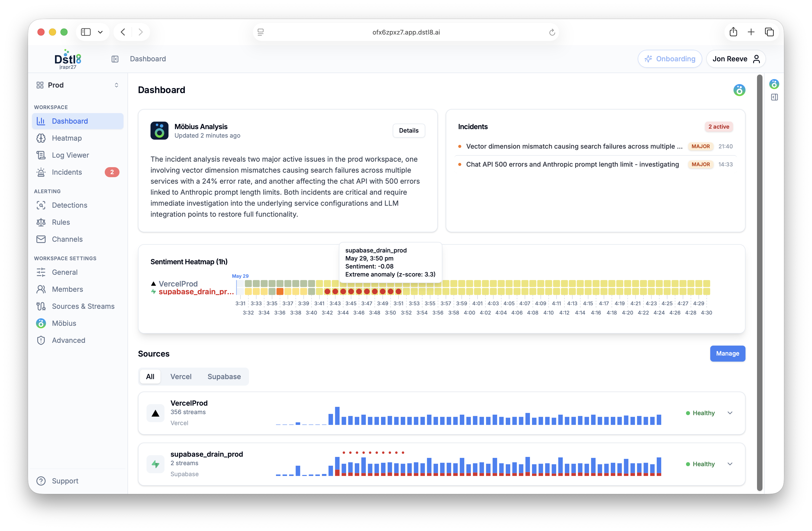The image size is (812, 531).
Task: Click the Safari share icon
Action: [733, 32]
